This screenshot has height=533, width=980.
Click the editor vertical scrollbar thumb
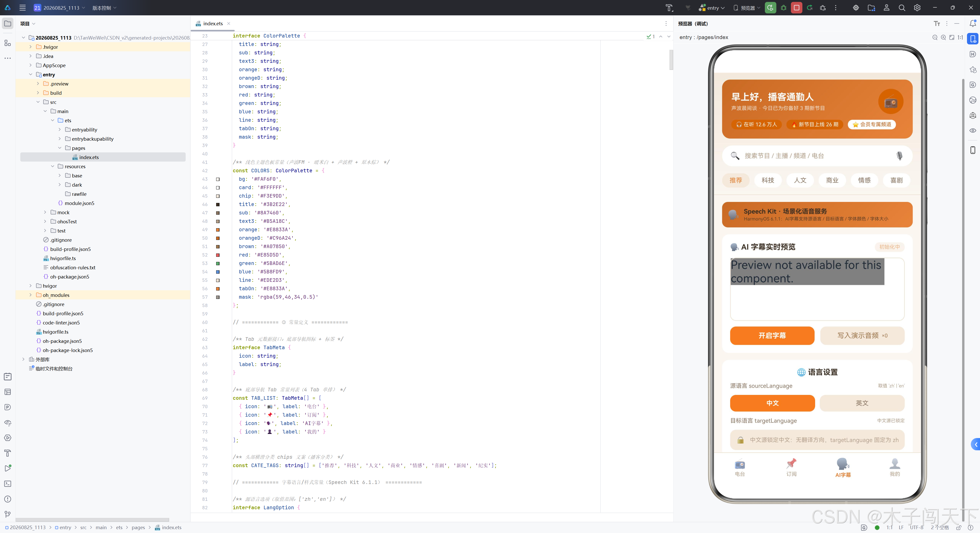(x=671, y=60)
